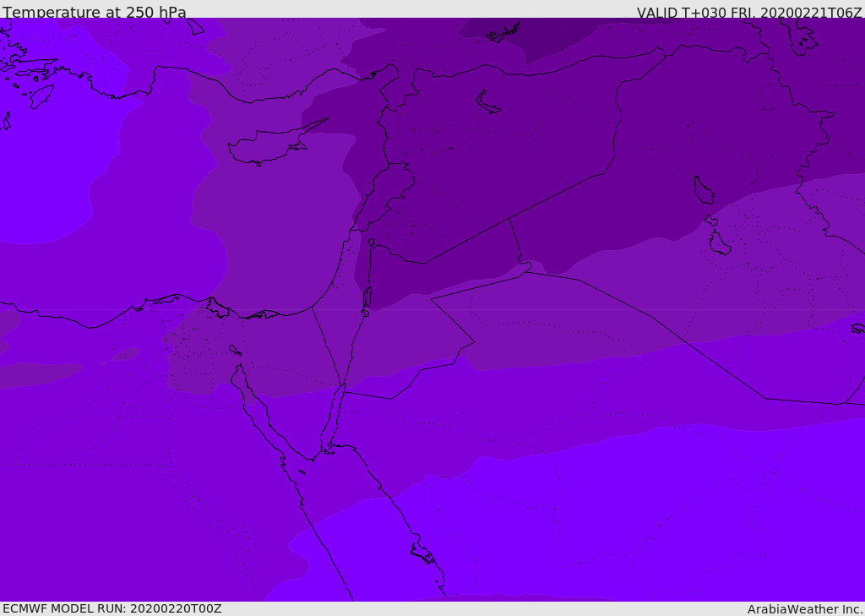Click the Suez Canal lake area

tap(236, 351)
